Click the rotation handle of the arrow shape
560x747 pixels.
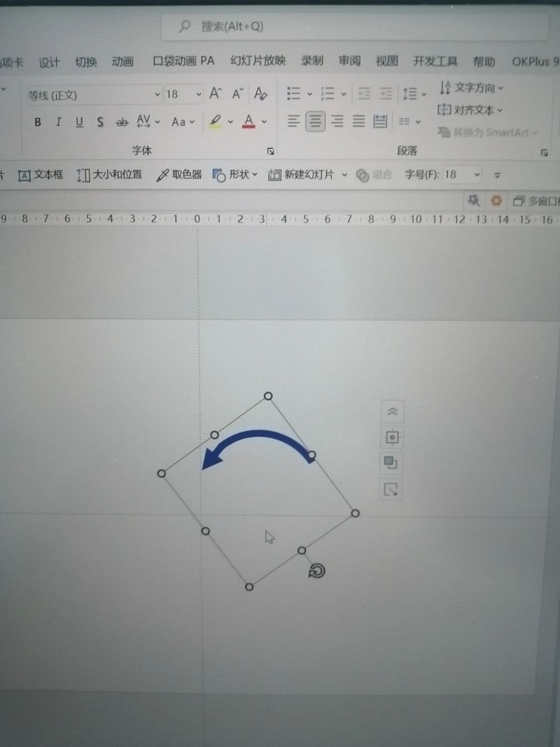coord(317,571)
